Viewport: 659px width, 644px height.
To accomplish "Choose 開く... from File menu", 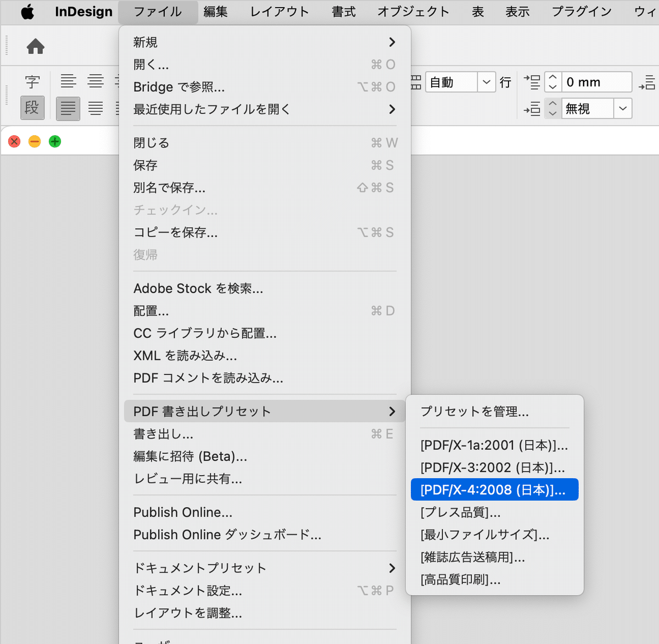I will coord(265,64).
